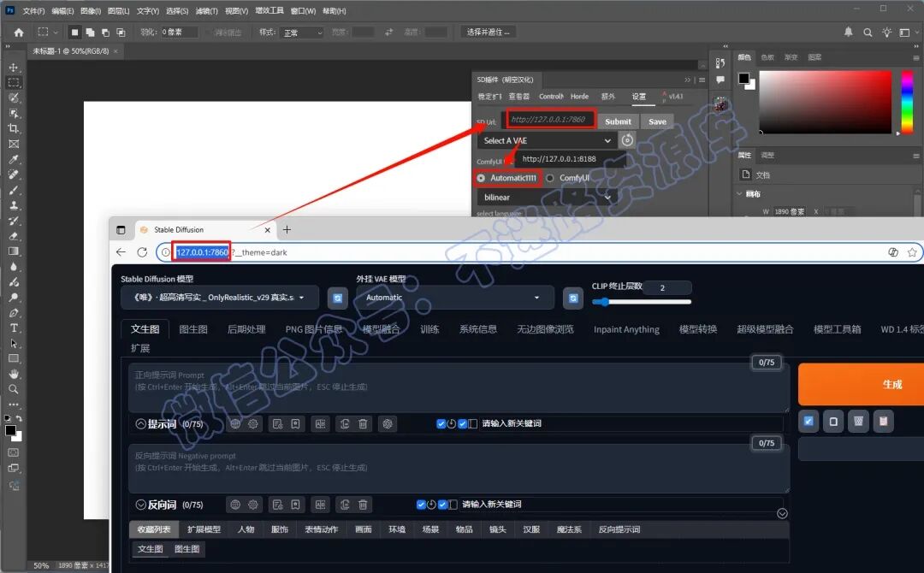Toggle second checkbox in 反向词 row
The height and width of the screenshot is (573, 924).
442,505
